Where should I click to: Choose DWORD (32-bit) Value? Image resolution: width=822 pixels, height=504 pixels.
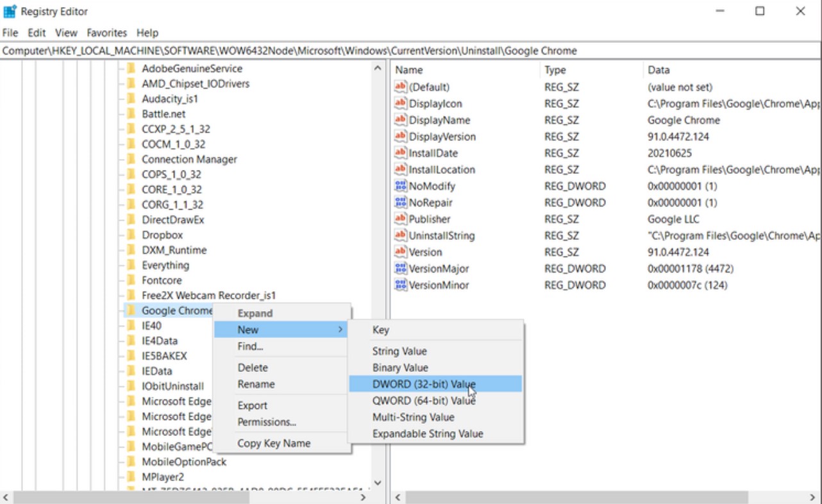point(436,384)
